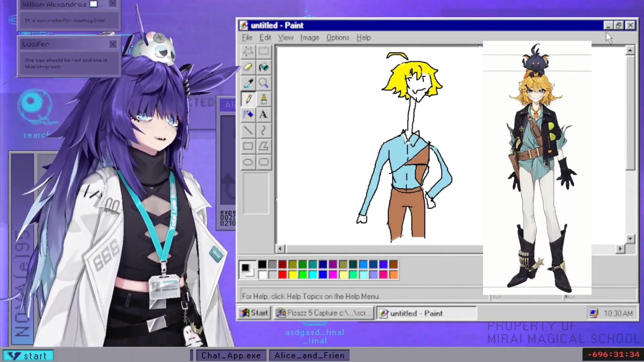Switch to Pizazz 5 Capture taskbar button
The image size is (644, 362).
coord(324,313)
